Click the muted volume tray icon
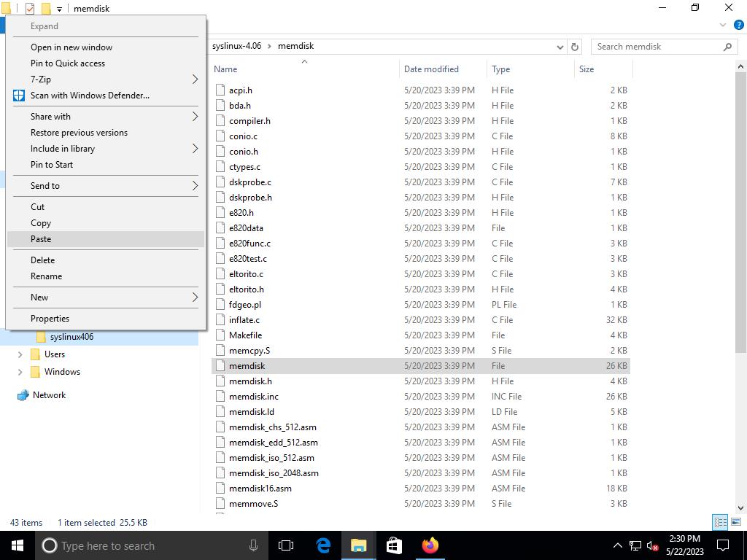The height and width of the screenshot is (560, 747). pyautogui.click(x=652, y=546)
